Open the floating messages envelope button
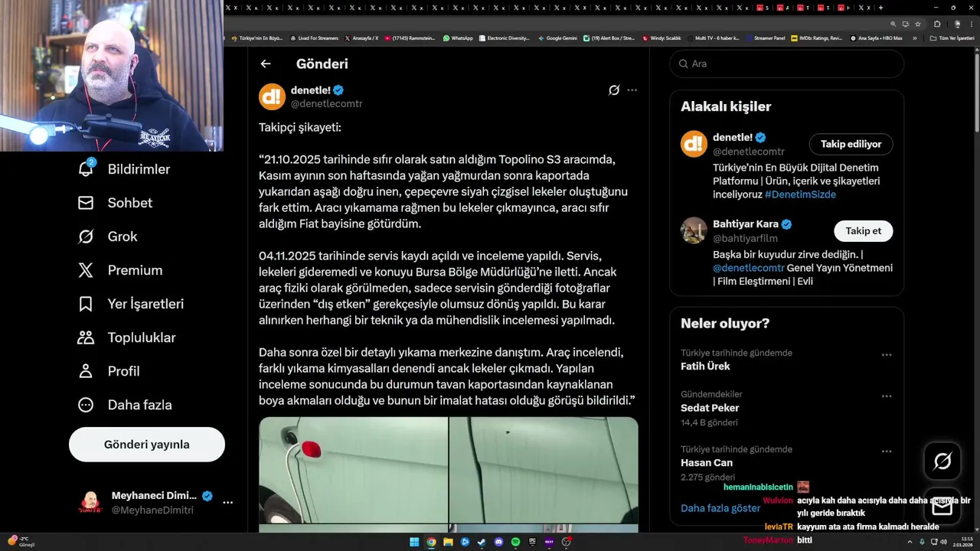980x551 pixels. tap(942, 507)
